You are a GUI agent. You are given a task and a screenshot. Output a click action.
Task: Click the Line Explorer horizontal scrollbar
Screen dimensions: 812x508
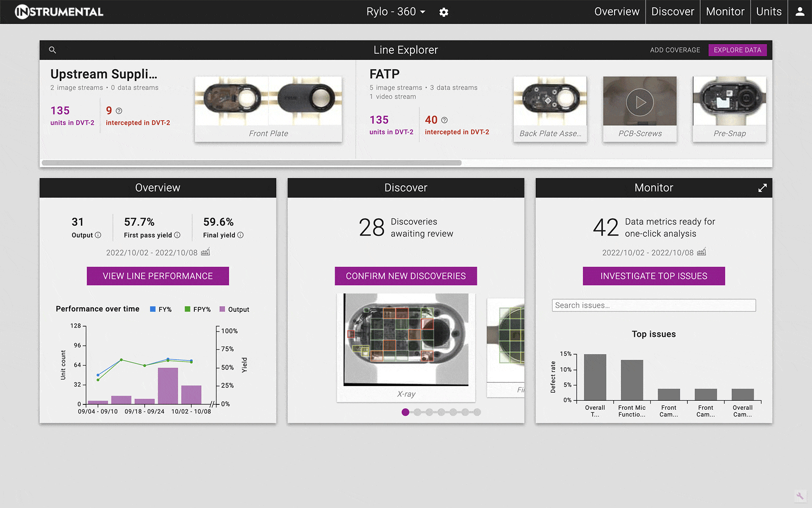pos(251,163)
